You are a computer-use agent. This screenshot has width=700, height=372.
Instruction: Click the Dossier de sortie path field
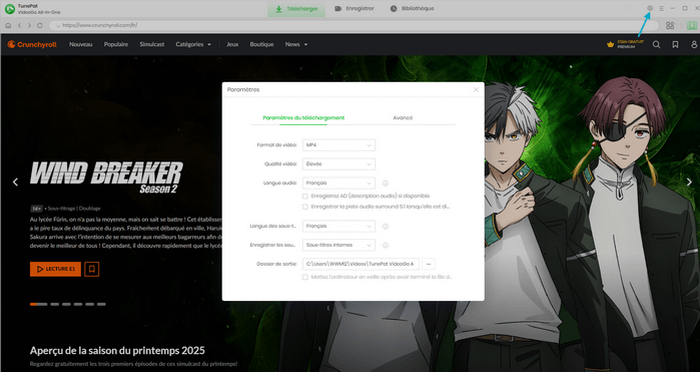(x=361, y=264)
